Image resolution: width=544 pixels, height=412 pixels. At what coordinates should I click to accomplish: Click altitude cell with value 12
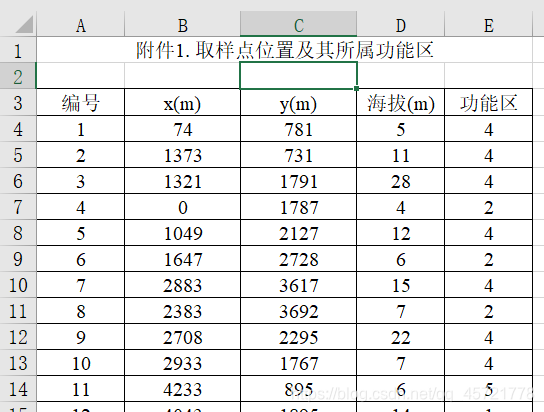(401, 232)
